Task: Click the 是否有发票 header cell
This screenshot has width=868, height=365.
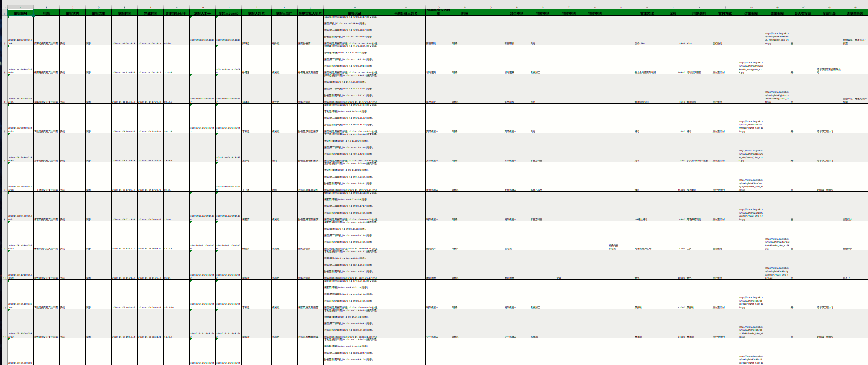Action: (803, 13)
